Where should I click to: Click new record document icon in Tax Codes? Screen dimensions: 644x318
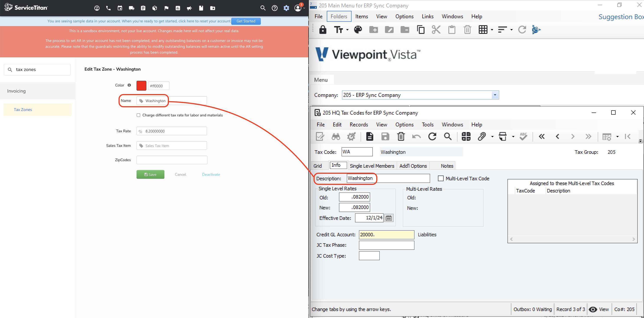coord(370,137)
